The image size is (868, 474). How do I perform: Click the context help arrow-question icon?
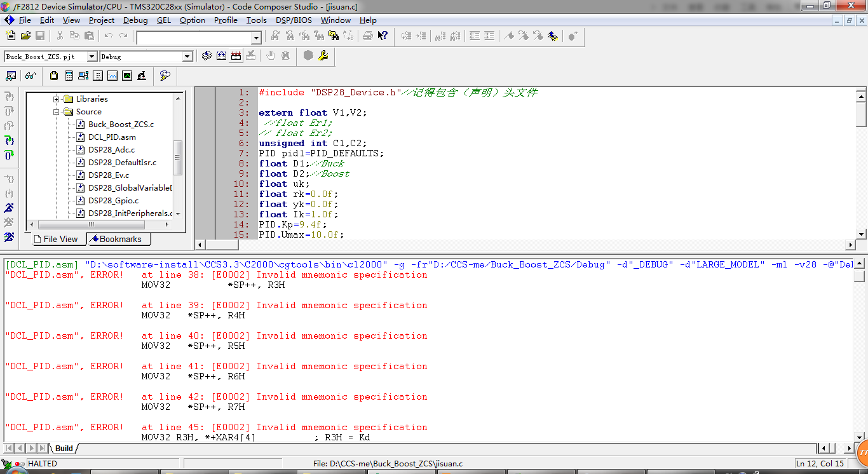383,36
